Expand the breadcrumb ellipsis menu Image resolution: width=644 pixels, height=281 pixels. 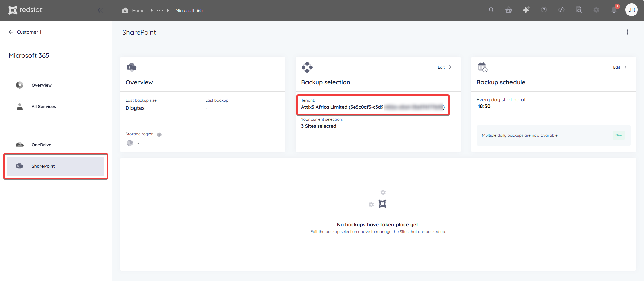click(x=160, y=10)
